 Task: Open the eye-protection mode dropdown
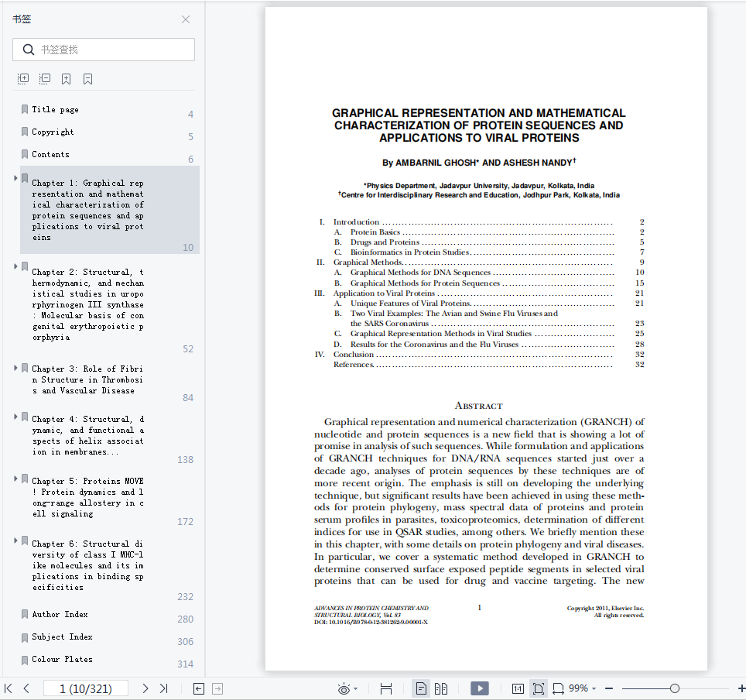(356, 689)
